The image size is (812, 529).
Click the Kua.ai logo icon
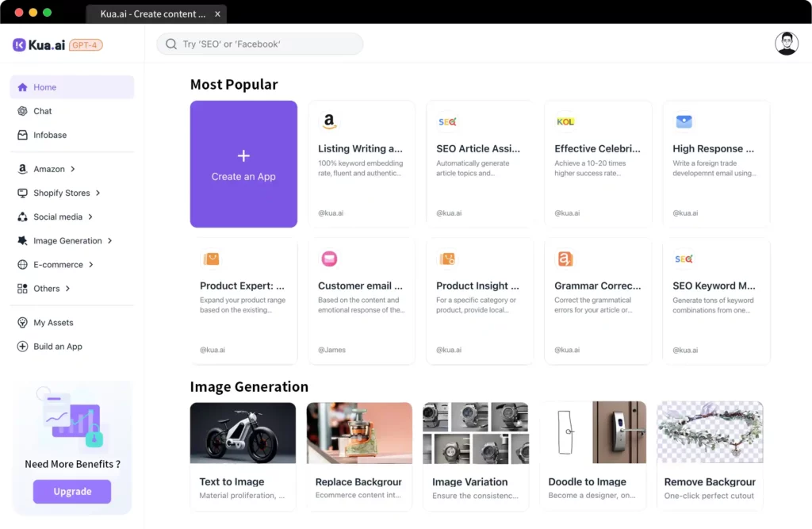(20, 45)
